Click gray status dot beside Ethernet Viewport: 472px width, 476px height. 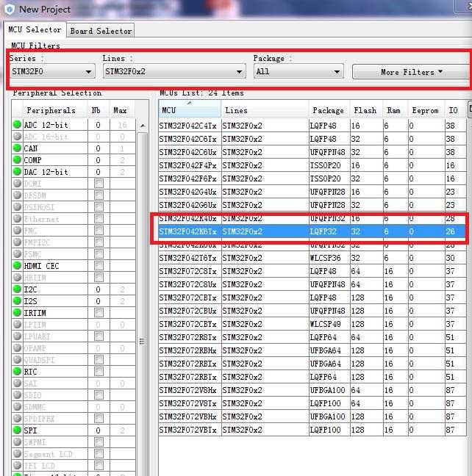point(18,218)
